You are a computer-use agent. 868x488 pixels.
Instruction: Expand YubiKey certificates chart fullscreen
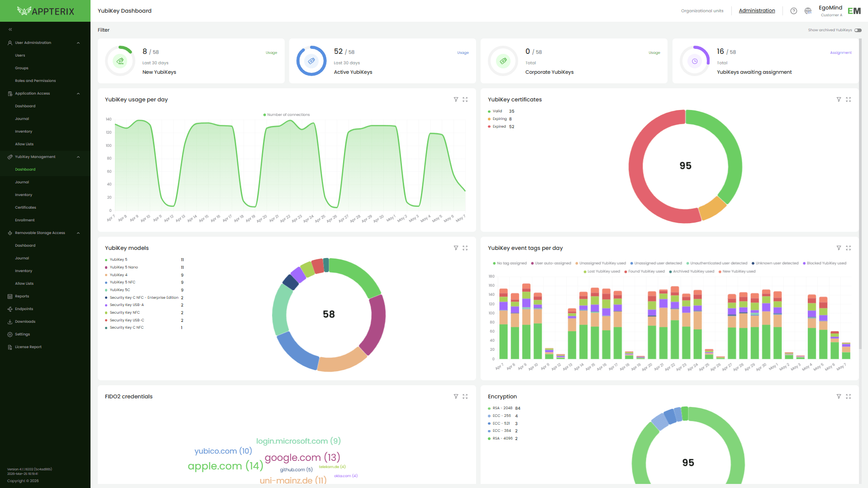coord(849,100)
